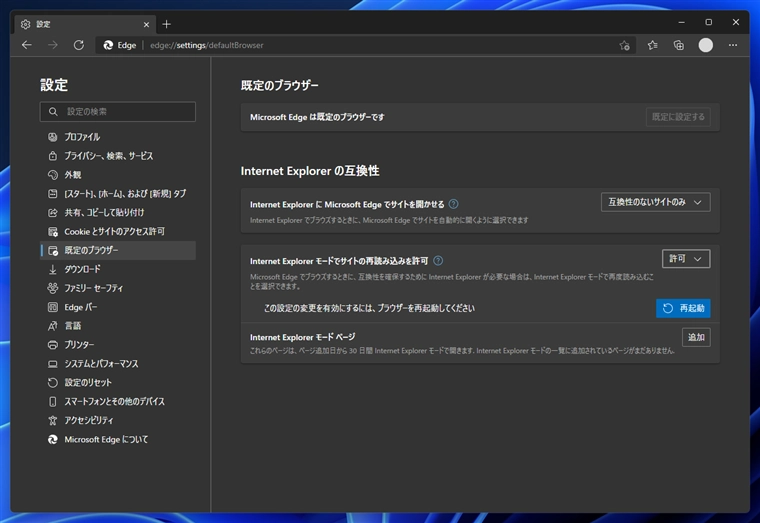This screenshot has width=760, height=523.
Task: Click the browser refresh icon
Action: tap(79, 45)
